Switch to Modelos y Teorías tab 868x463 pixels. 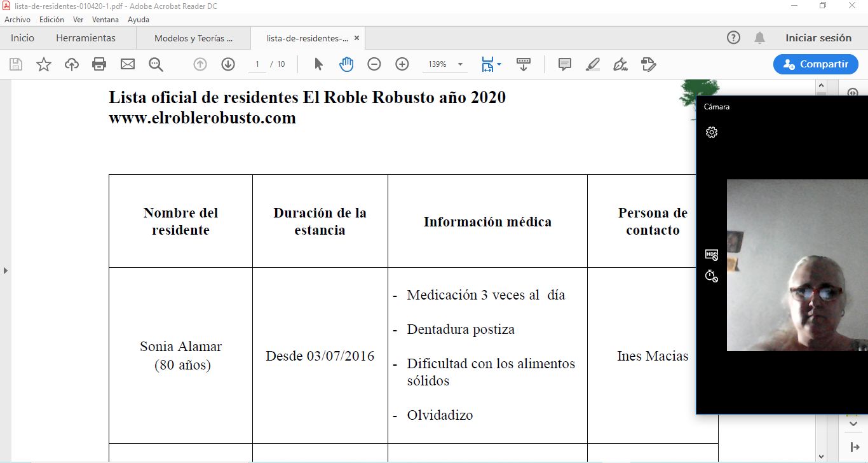click(x=194, y=38)
